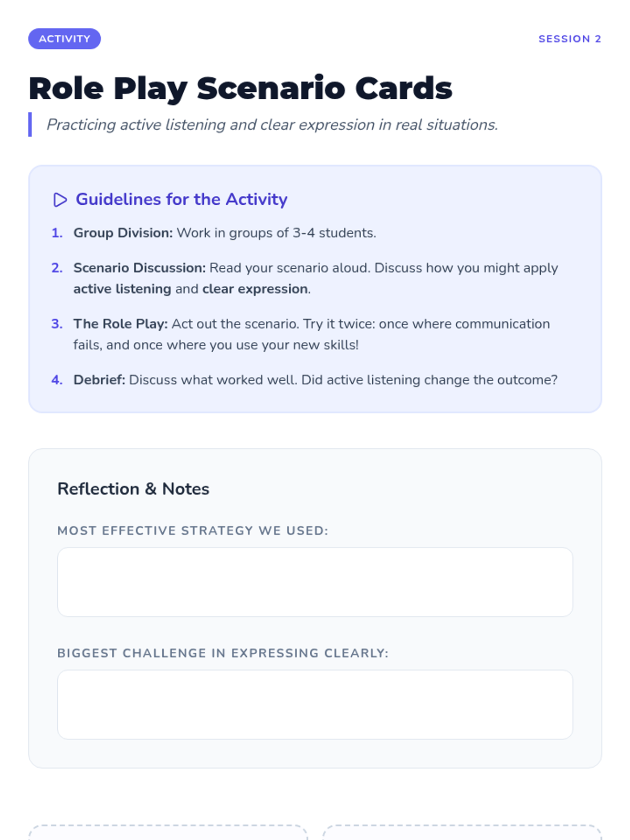Click the play triangle icon beside Guidelines
The image size is (630, 840).
tap(60, 200)
